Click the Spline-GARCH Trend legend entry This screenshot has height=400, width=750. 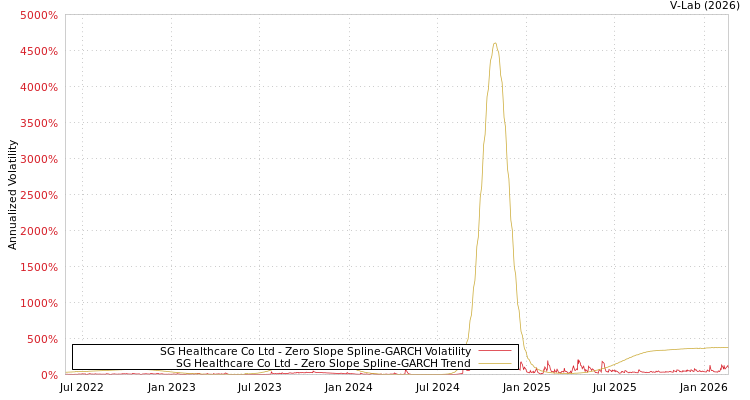323,363
